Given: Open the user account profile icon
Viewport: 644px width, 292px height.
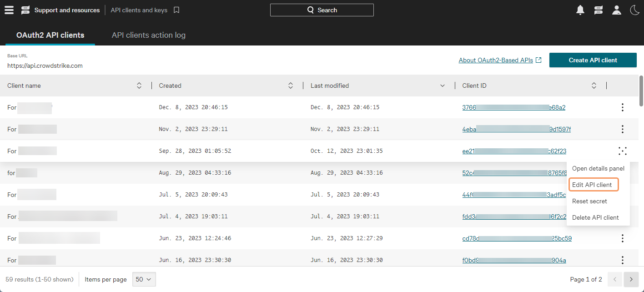Looking at the screenshot, I should [x=616, y=10].
